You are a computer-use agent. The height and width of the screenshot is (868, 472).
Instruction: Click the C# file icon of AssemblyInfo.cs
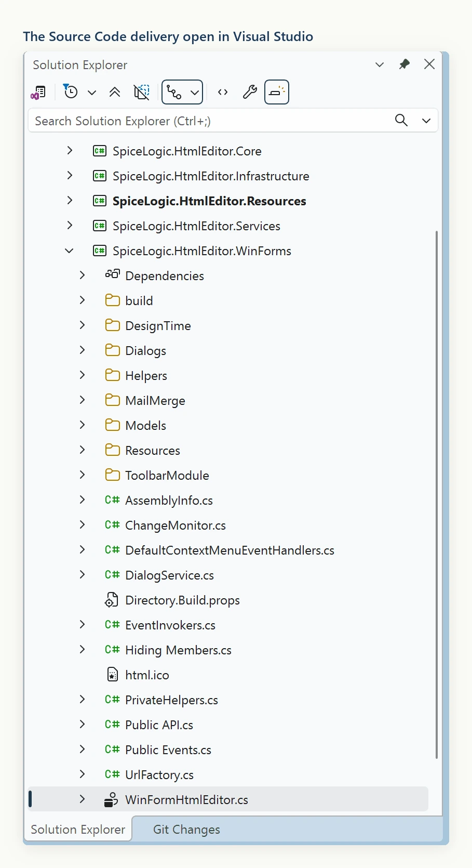112,500
